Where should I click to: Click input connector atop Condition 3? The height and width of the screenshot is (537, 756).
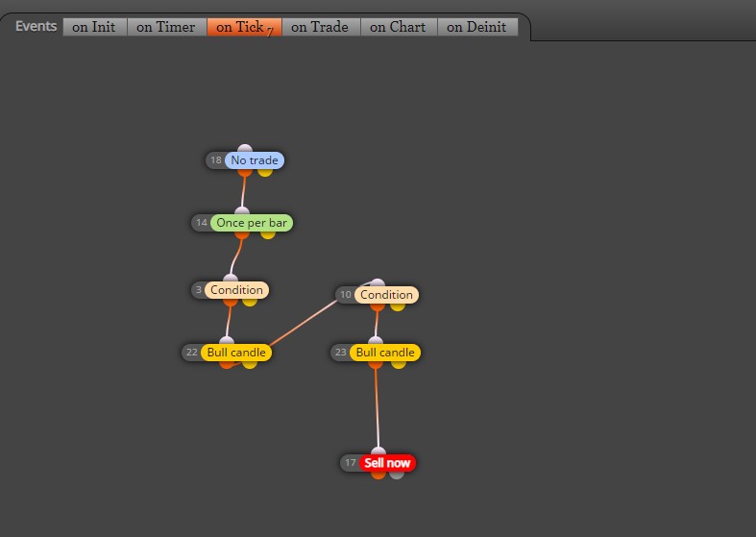(231, 278)
